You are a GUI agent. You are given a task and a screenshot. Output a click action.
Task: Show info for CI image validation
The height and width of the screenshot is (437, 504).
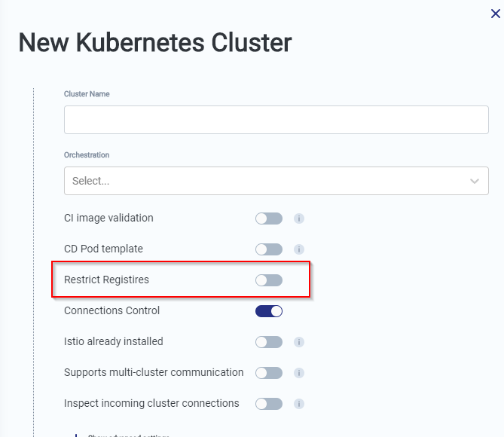click(299, 218)
